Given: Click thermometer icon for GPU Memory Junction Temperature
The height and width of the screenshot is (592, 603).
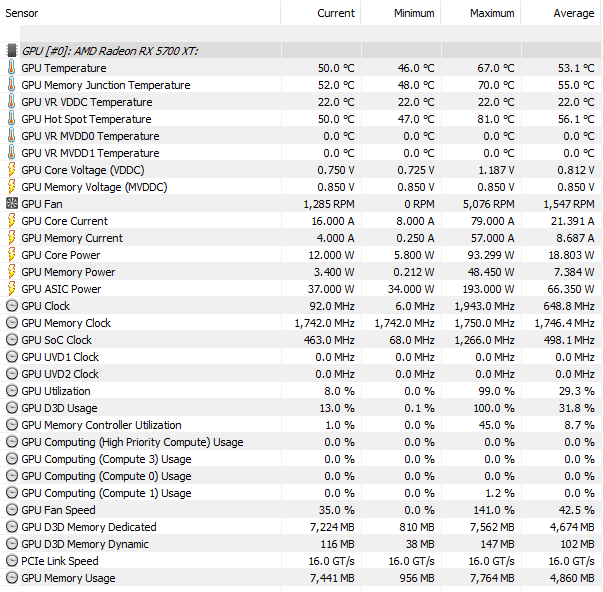Looking at the screenshot, I should point(12,84).
